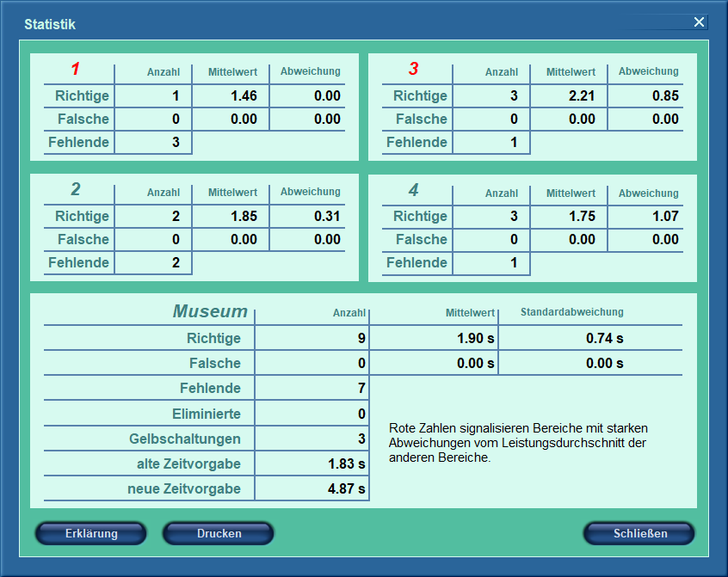This screenshot has width=728, height=577.
Task: Select the red quadrant 3 number
Action: tap(413, 69)
